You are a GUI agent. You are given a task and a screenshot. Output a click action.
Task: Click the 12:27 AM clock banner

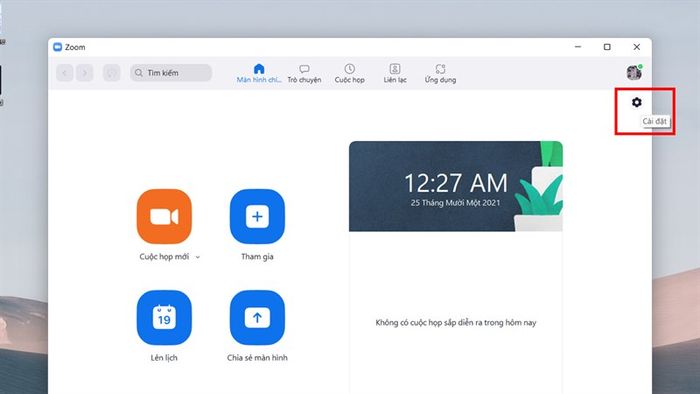coord(456,187)
